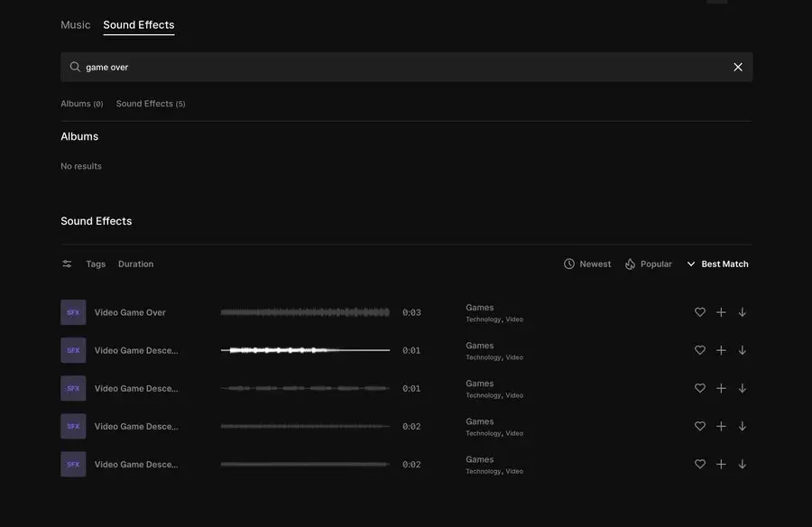812x527 pixels.
Task: Download the third sound effect result
Action: click(x=743, y=388)
